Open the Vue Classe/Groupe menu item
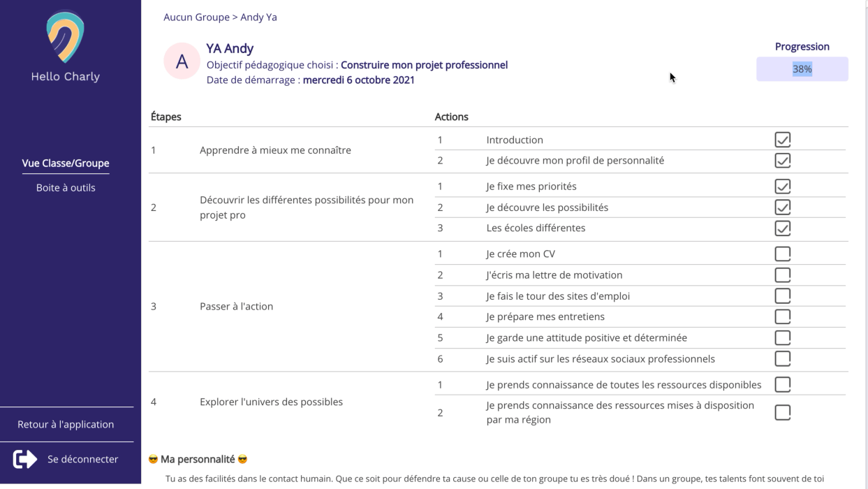 pos(66,163)
